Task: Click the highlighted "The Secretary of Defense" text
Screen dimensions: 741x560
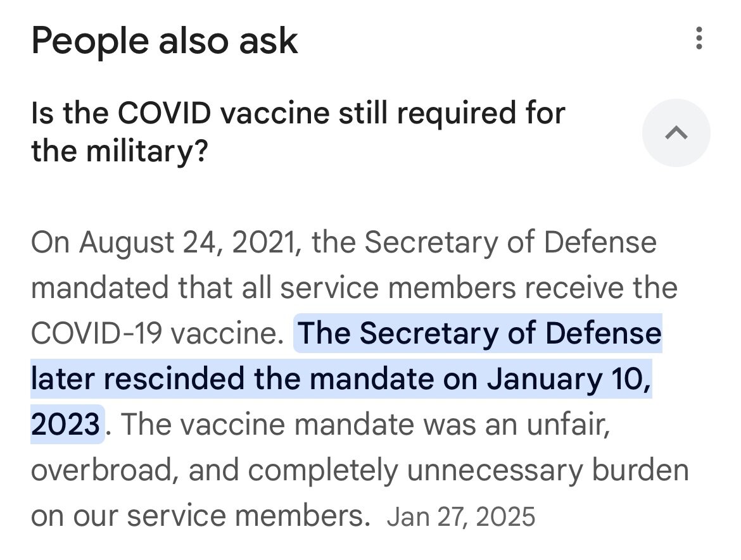Action: coord(479,333)
